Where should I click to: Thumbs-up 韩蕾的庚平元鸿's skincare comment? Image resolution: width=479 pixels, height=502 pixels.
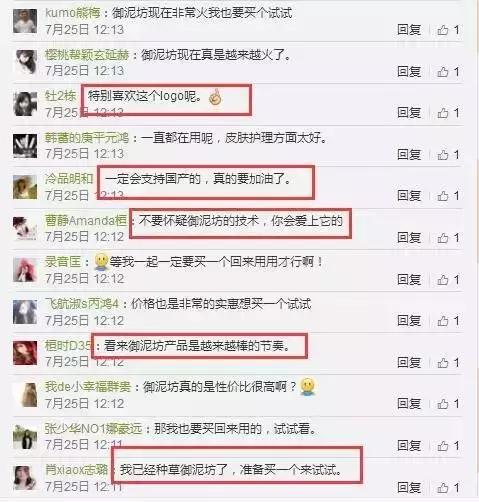[x=448, y=155]
